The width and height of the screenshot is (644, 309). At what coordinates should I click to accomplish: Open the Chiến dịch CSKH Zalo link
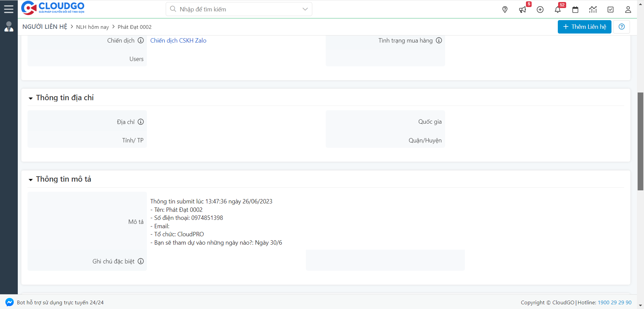click(178, 40)
